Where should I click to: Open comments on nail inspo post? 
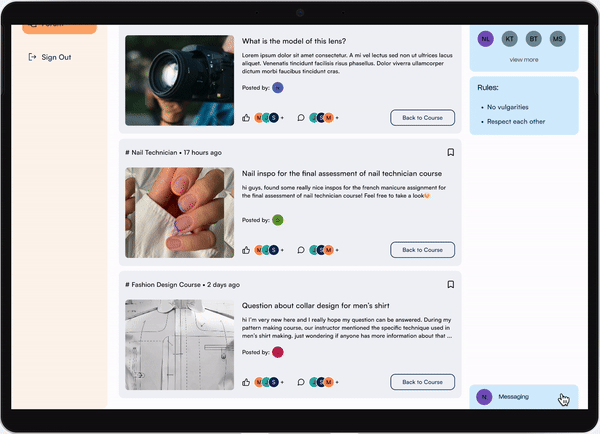301,250
